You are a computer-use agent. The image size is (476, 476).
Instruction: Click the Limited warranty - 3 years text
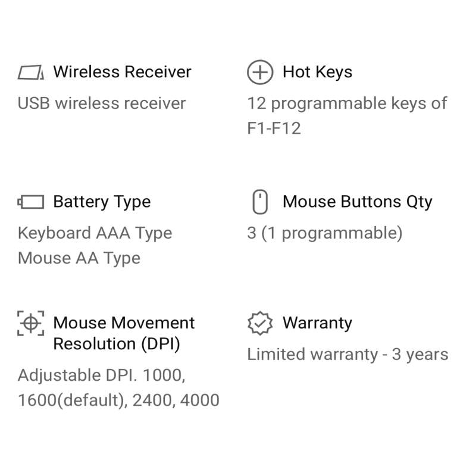pyautogui.click(x=347, y=355)
